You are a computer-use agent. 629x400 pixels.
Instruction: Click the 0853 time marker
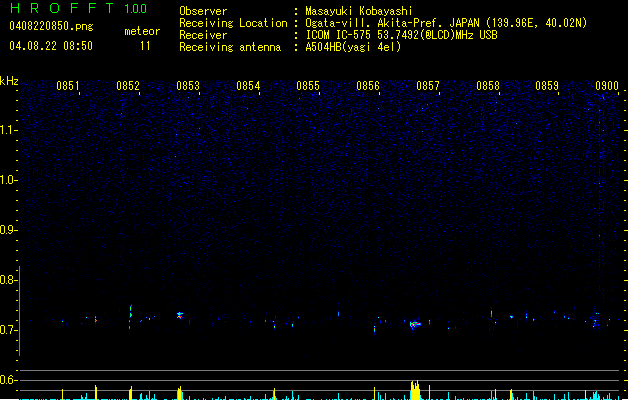pyautogui.click(x=188, y=86)
